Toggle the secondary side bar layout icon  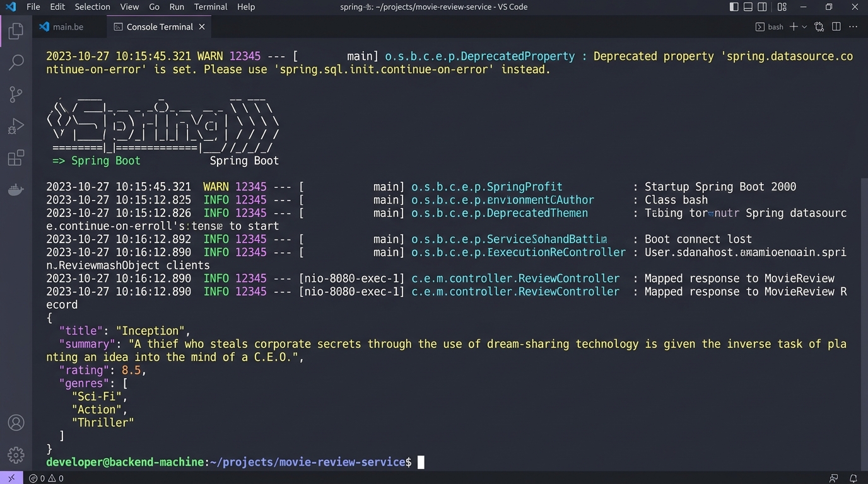point(762,7)
